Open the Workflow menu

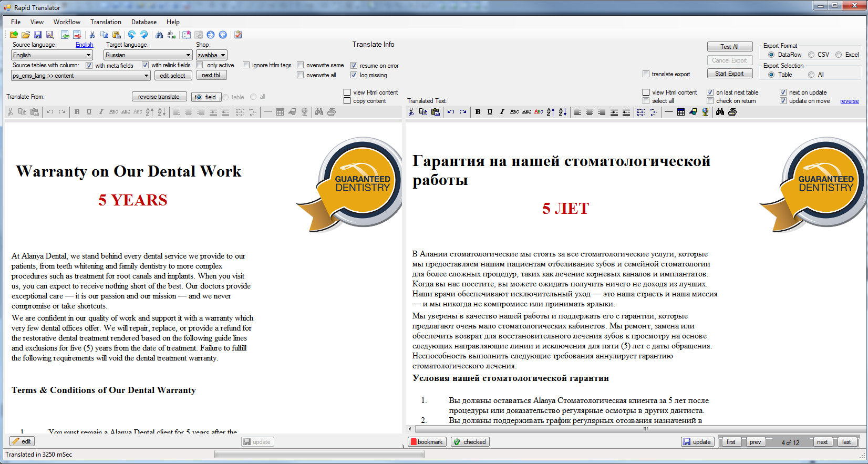[x=67, y=22]
